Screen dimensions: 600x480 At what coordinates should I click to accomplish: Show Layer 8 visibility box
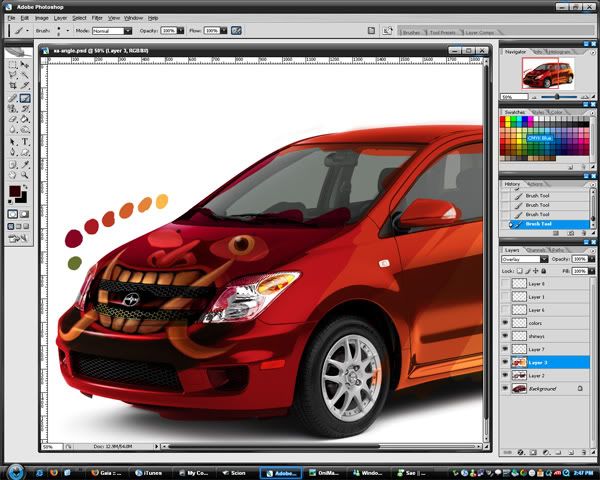point(505,284)
